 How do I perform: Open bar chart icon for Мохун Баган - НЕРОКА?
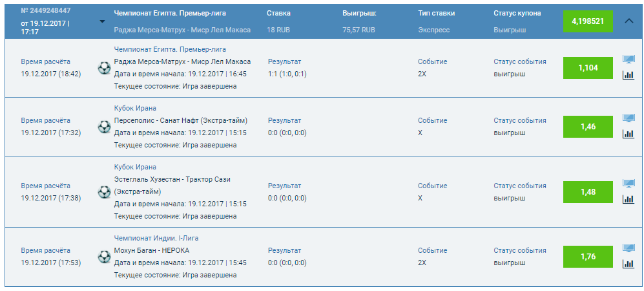[628, 264]
